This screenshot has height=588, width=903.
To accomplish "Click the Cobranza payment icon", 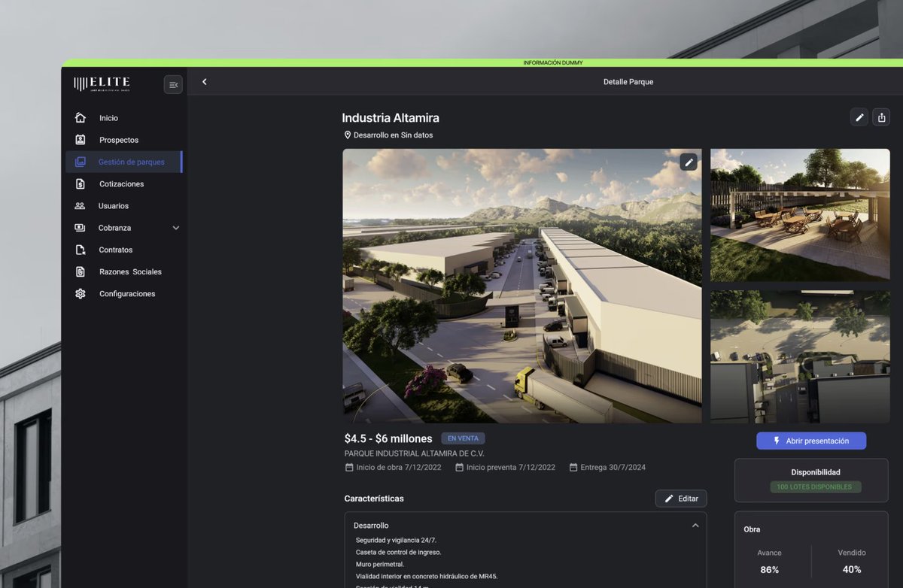I will (80, 228).
